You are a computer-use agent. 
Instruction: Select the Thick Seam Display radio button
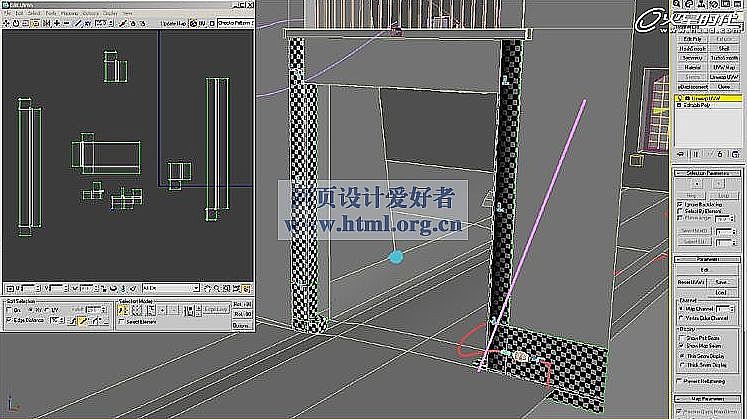[x=681, y=365]
